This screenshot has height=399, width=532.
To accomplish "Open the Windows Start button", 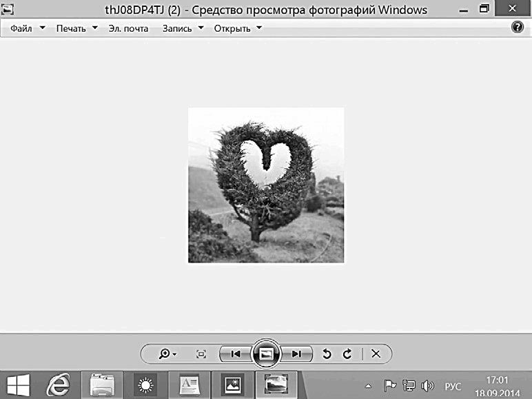I will coord(19,385).
